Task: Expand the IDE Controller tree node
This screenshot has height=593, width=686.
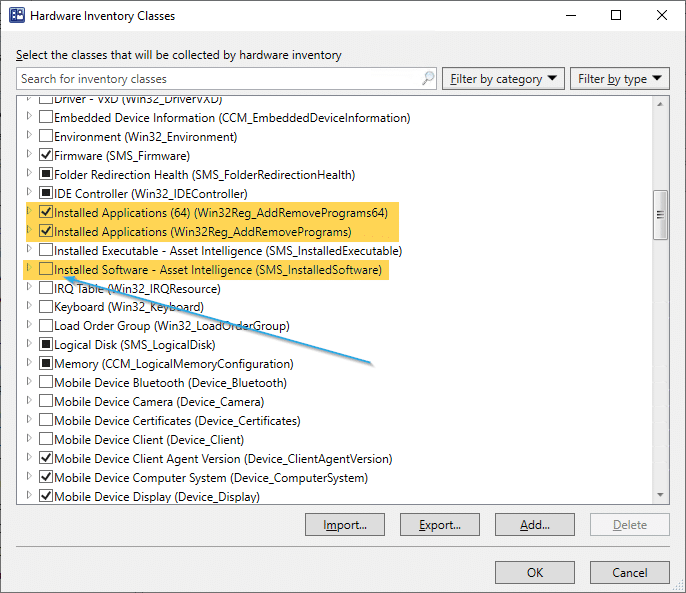Action: click(x=29, y=194)
